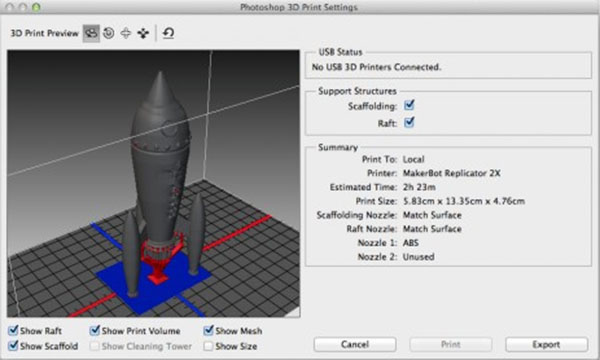600x360 pixels.
Task: Click the rocket model in preview
Action: [160, 161]
